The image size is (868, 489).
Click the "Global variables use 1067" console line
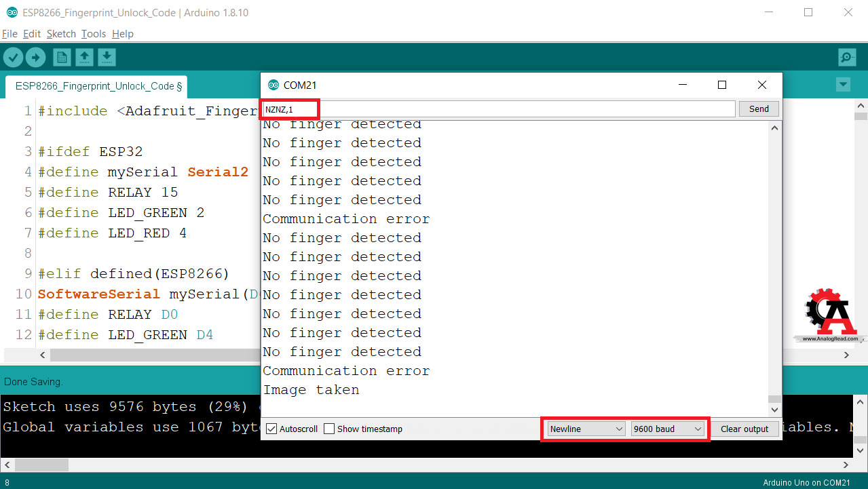click(x=132, y=427)
